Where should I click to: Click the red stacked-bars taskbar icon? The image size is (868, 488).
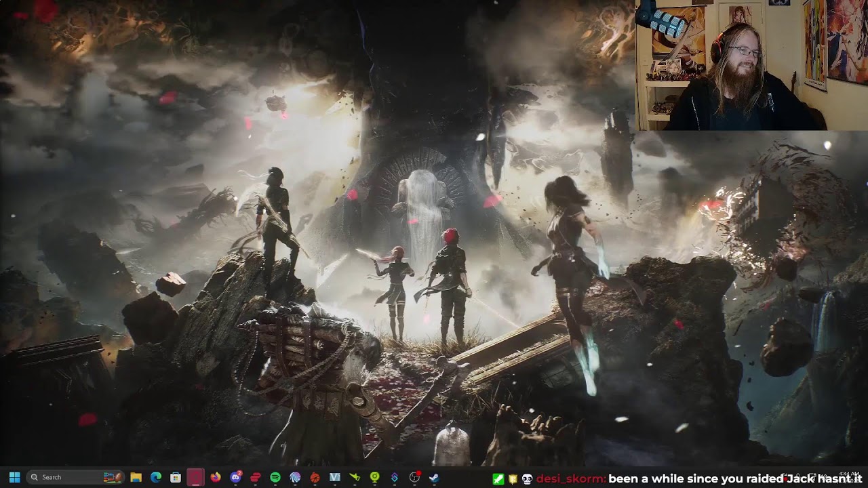255,477
